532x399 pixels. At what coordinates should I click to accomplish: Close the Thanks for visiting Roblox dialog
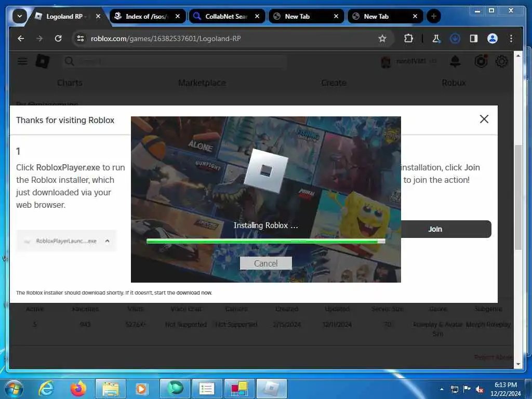click(484, 119)
